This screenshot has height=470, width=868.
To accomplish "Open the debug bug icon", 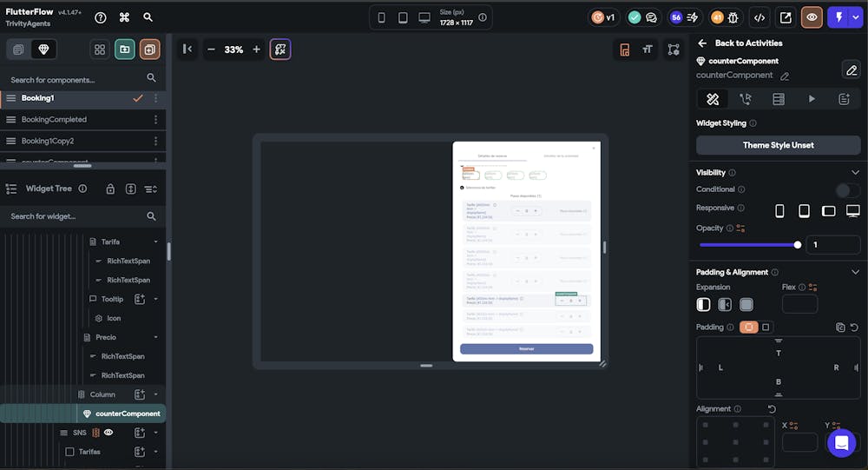I will click(733, 17).
